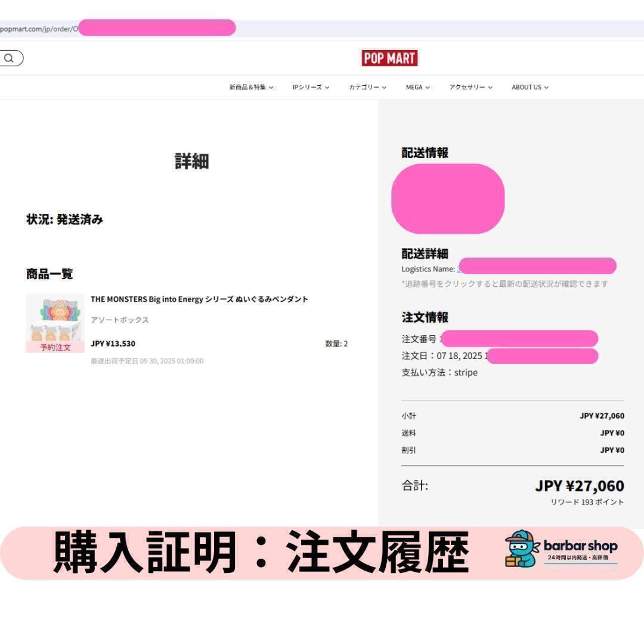Expand the アクセサリー menu
Screen dimensions: 644x644
(470, 87)
